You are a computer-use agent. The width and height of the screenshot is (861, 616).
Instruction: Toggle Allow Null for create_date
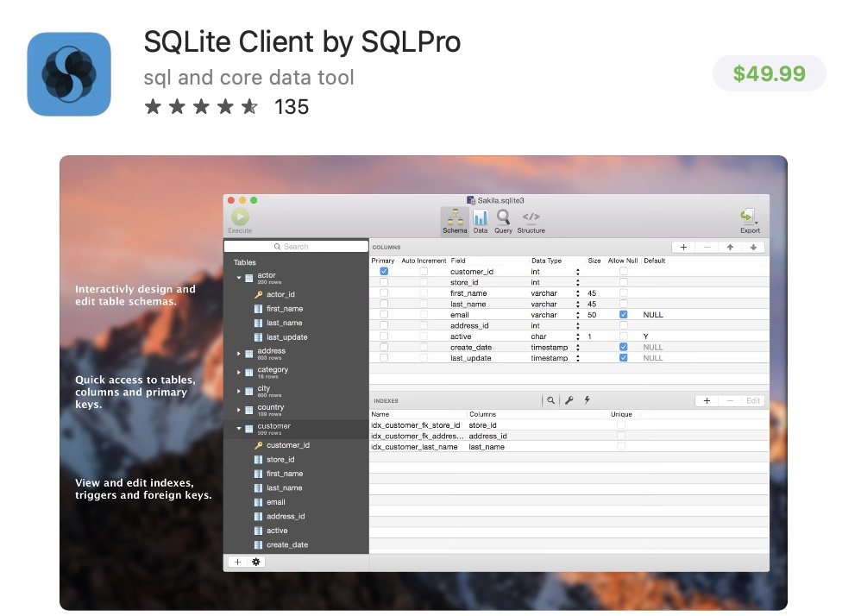click(623, 347)
